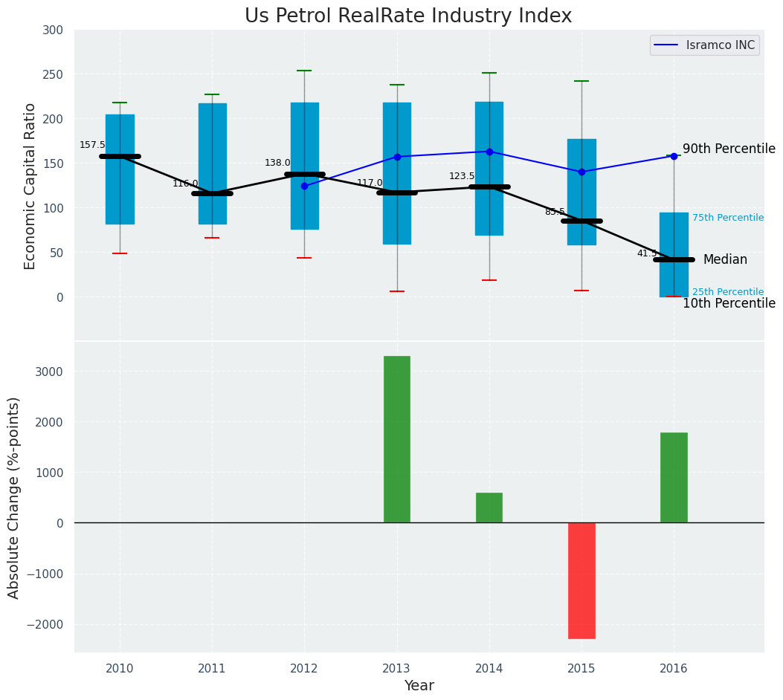The width and height of the screenshot is (783, 700).
Task: Click Isramco's blue data point for 2014
Action: click(x=489, y=152)
